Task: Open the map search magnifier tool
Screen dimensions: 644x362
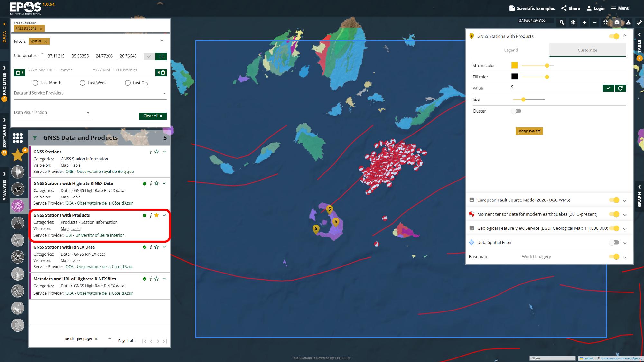Action: (562, 23)
